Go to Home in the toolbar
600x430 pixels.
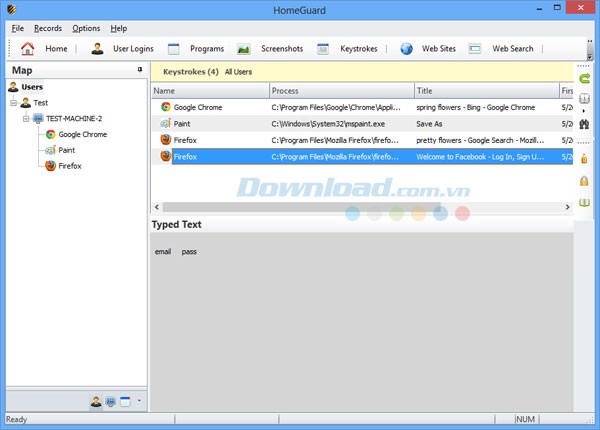click(x=45, y=48)
